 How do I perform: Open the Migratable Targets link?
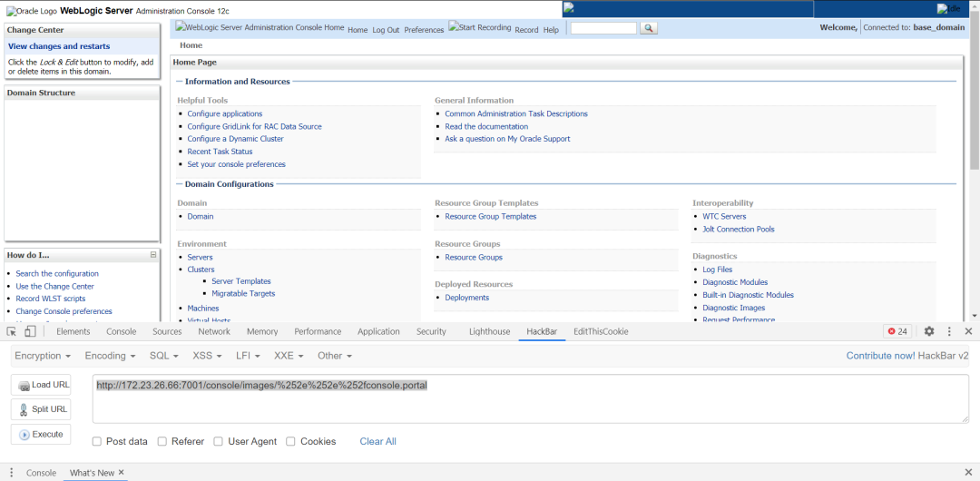243,293
